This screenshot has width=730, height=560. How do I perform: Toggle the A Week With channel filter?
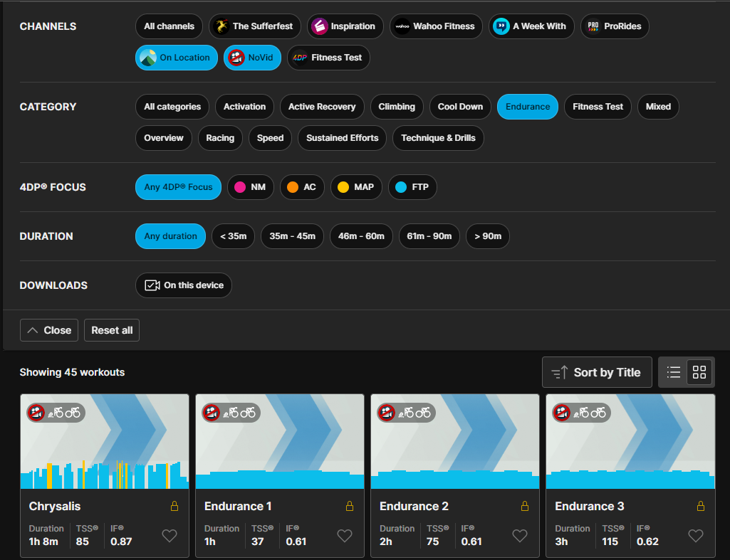531,26
